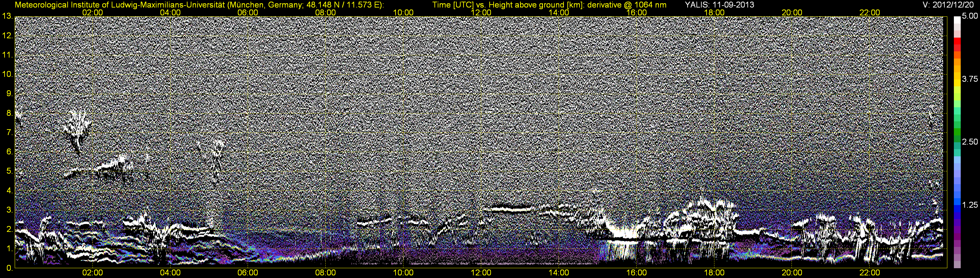Screen dimensions: 980x278
Task: Click the 10:00 label on the bottom time axis
Action: 403,273
